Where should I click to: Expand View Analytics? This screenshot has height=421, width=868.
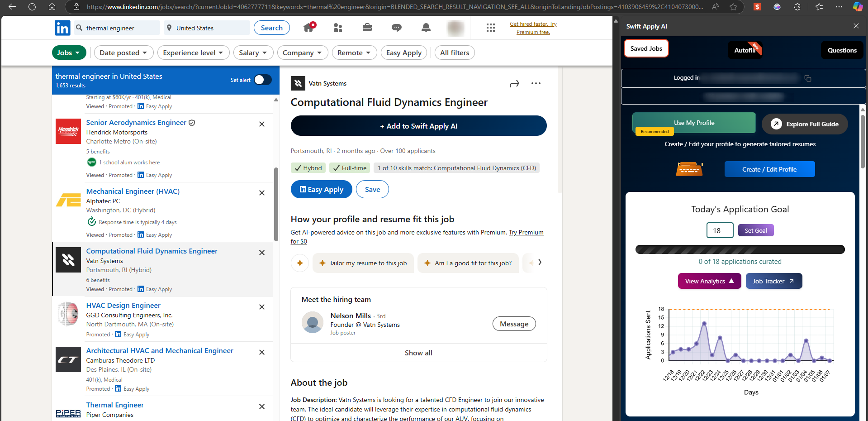[x=709, y=281]
